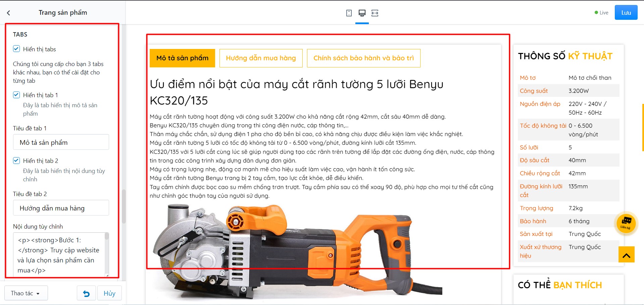The height and width of the screenshot is (305, 644).
Task: Click the Công suất 3.200W spec value
Action: pyautogui.click(x=579, y=91)
